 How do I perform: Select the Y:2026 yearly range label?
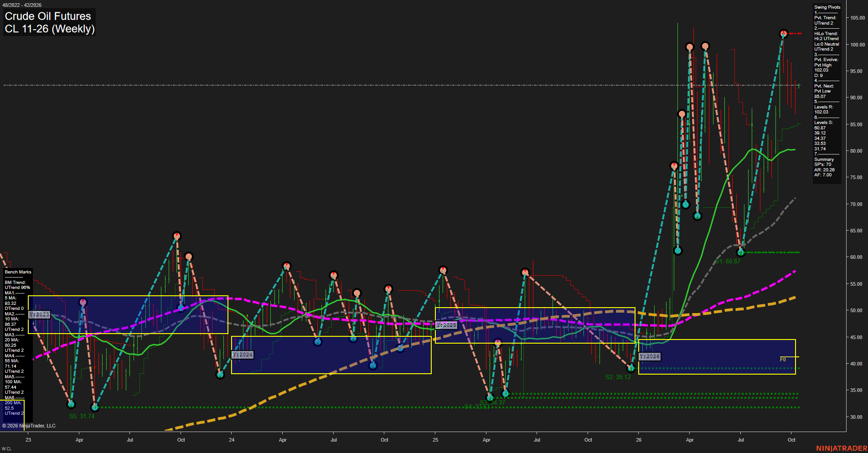point(650,356)
